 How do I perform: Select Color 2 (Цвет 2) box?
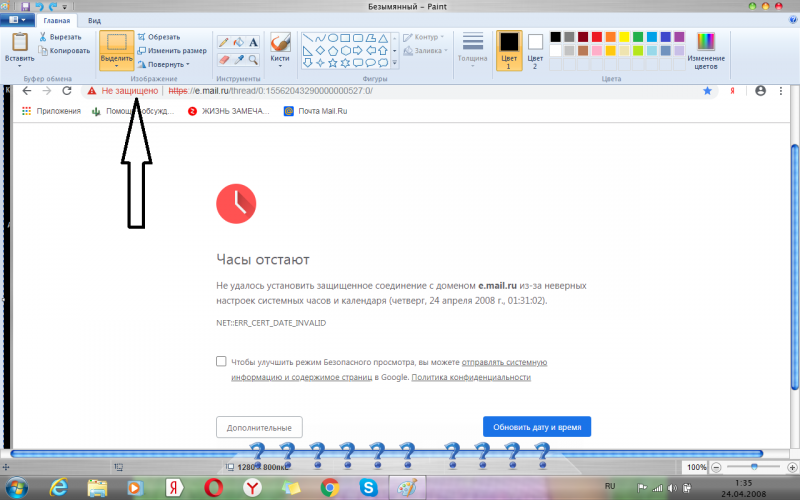click(535, 47)
